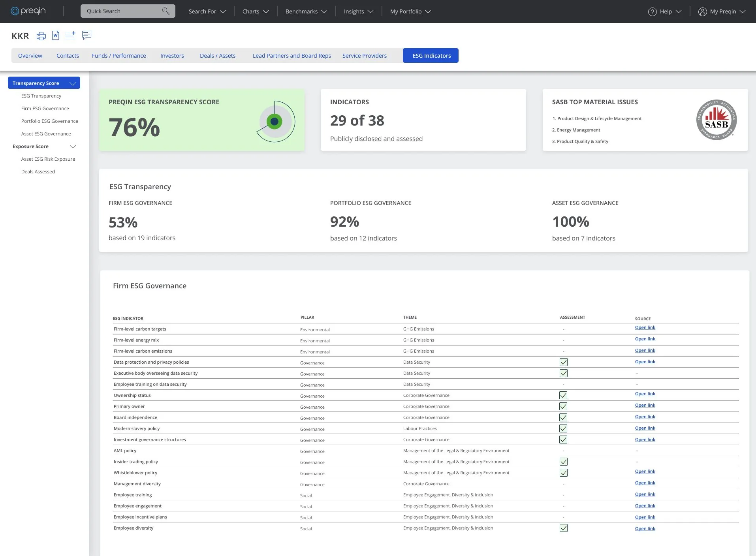
Task: Toggle Ownership status assessment checkbox
Action: pyautogui.click(x=564, y=395)
